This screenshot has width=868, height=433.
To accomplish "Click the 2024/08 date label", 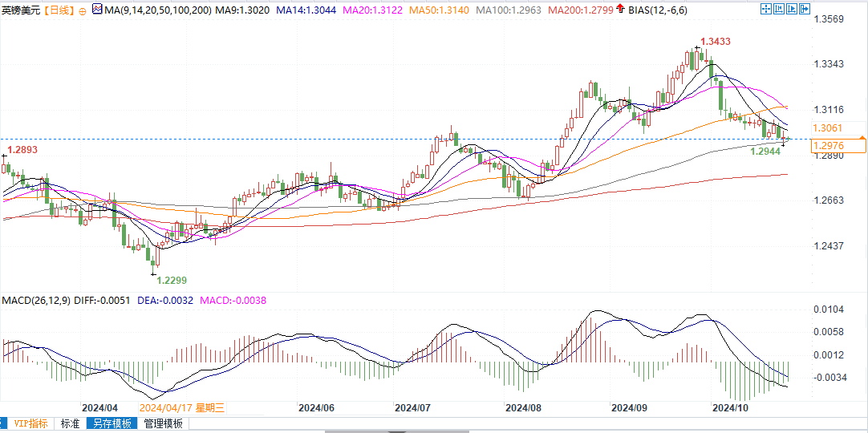I will 522,408.
